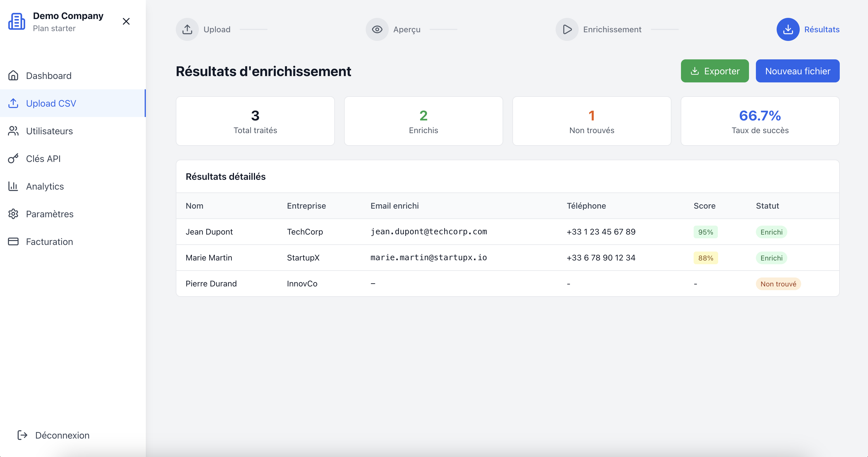Click the Facturation credit card icon
Viewport: 868px width, 457px height.
13,241
